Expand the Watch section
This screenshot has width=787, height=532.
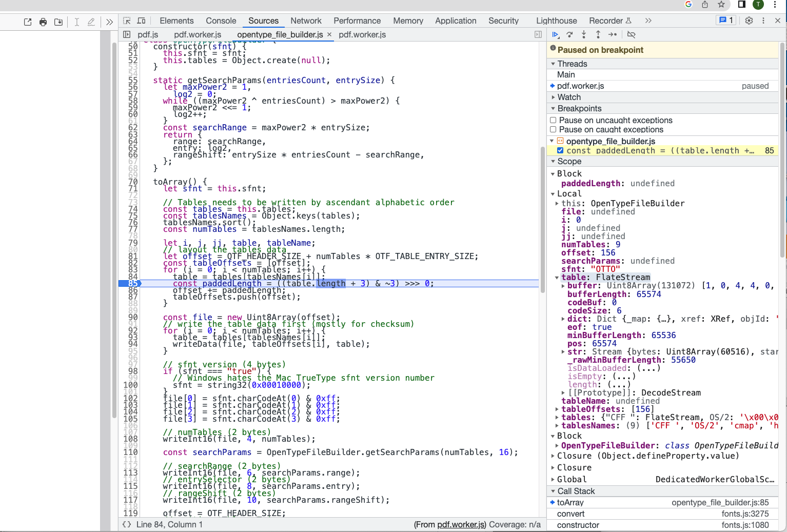coord(554,97)
